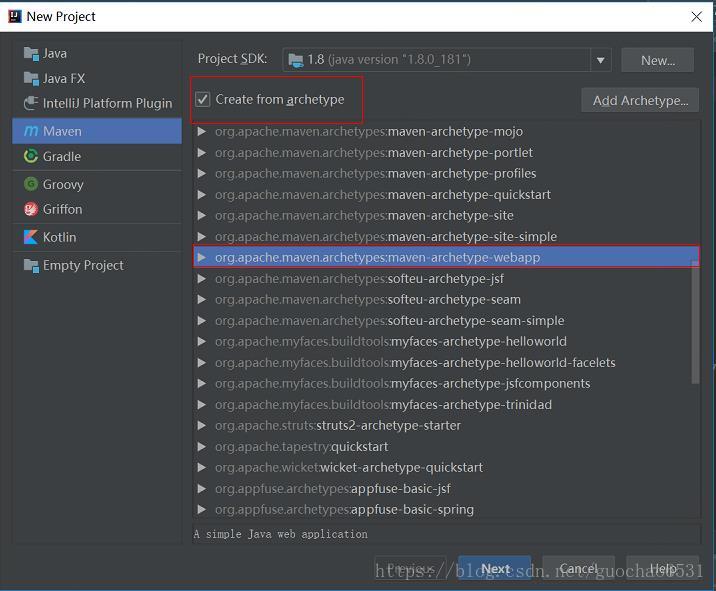Select org.apache.tapestry:quickstart row
The width and height of the screenshot is (716, 591).
[446, 447]
